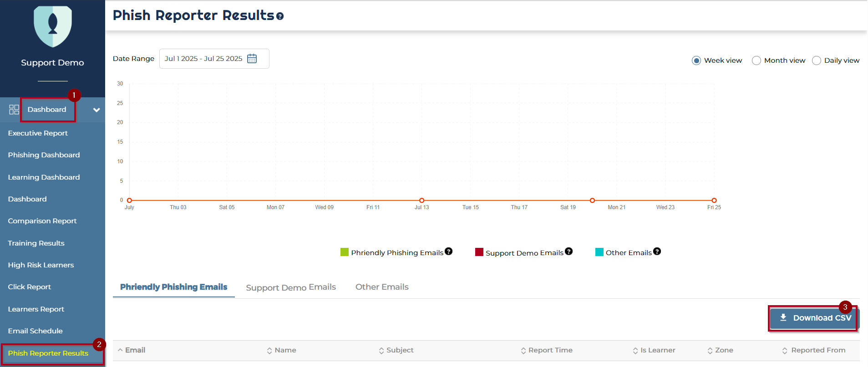The width and height of the screenshot is (868, 367).
Task: Open help icon beside Support Demo Emails legend
Action: [x=569, y=251]
